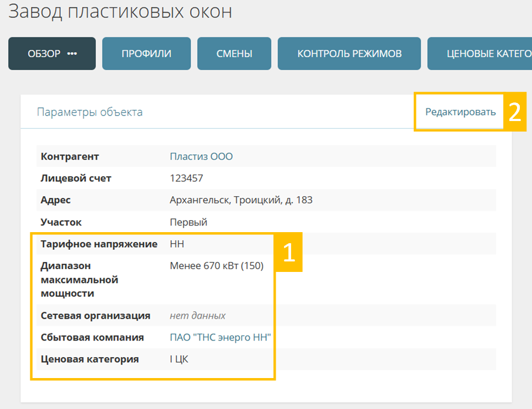
Task: Click the Тарифное напряжение value НН
Action: point(177,244)
